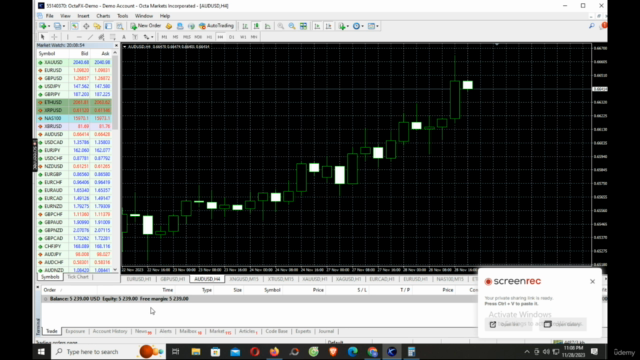Select the trendline drawing tool
This screenshot has width=640, height=360.
click(90, 37)
